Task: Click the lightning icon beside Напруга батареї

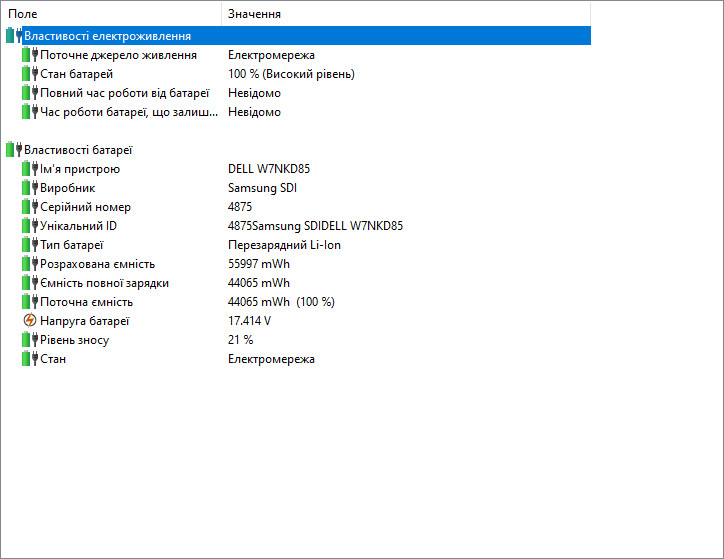Action: pyautogui.click(x=29, y=321)
